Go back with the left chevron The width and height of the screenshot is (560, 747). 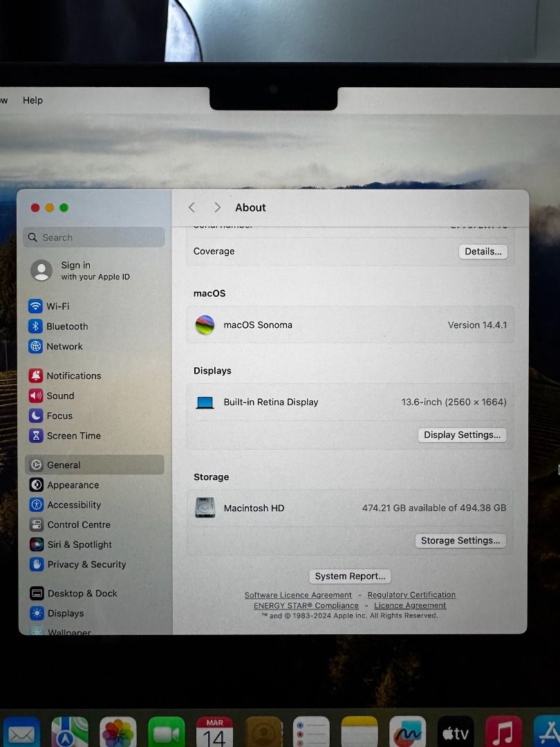(x=192, y=207)
